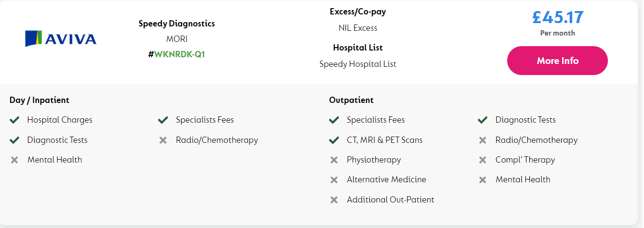Click the Outpatient section heading
Screen dimensions: 644x228
351,100
